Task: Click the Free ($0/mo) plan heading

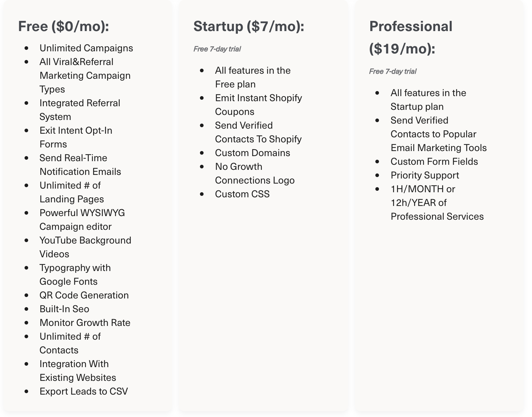Action: [x=64, y=26]
